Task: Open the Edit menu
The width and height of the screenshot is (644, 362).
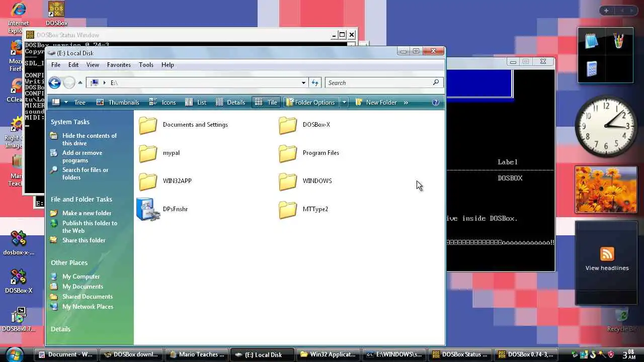Action: pyautogui.click(x=73, y=65)
